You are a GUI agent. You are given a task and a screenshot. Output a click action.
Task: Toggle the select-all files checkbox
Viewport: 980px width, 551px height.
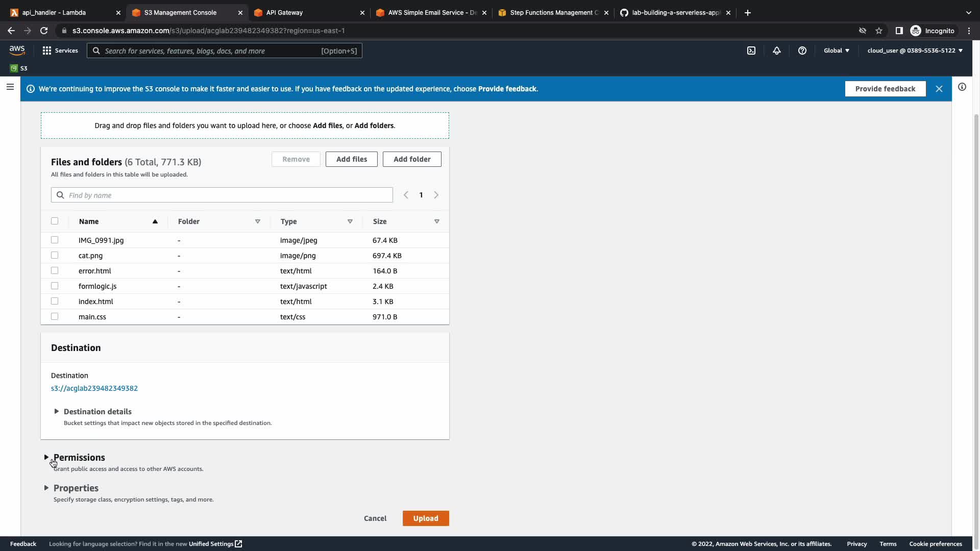[x=55, y=221]
